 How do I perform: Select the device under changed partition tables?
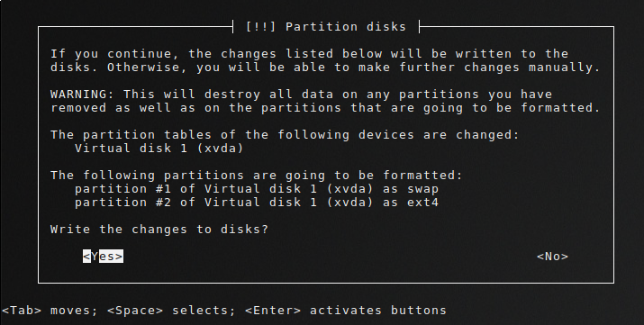tap(159, 149)
